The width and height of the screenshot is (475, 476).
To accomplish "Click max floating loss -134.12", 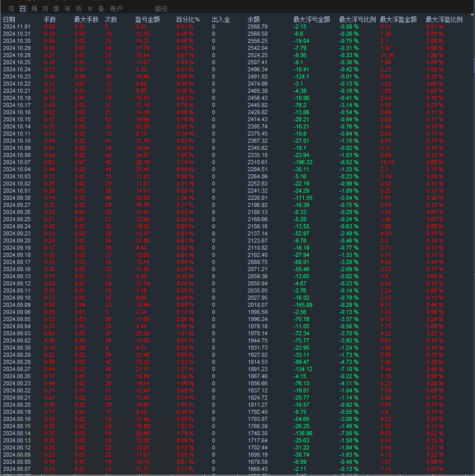I will tap(303, 369).
